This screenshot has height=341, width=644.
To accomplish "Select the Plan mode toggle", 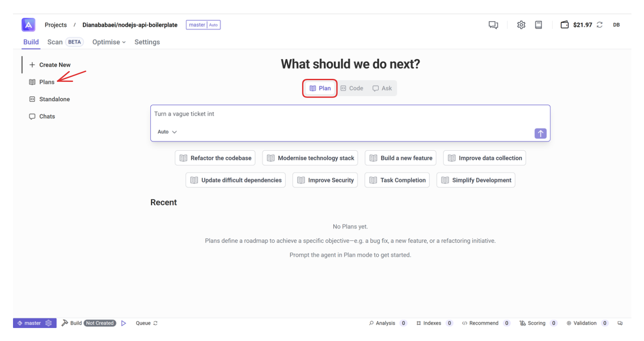I will click(x=320, y=88).
